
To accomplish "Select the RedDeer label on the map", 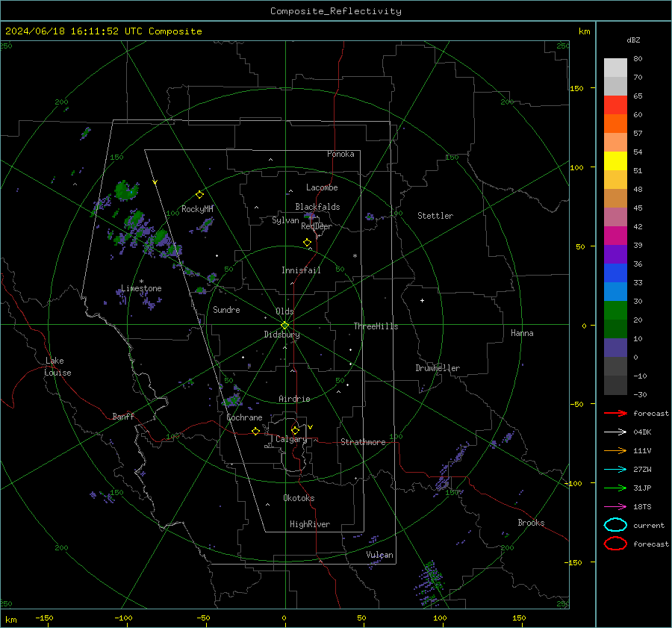I will click(x=317, y=226).
